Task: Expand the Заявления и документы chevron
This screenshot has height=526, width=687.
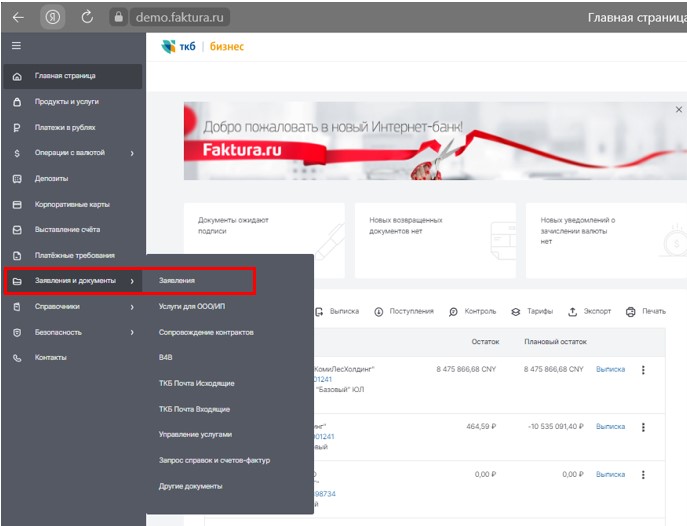Action: 132,281
